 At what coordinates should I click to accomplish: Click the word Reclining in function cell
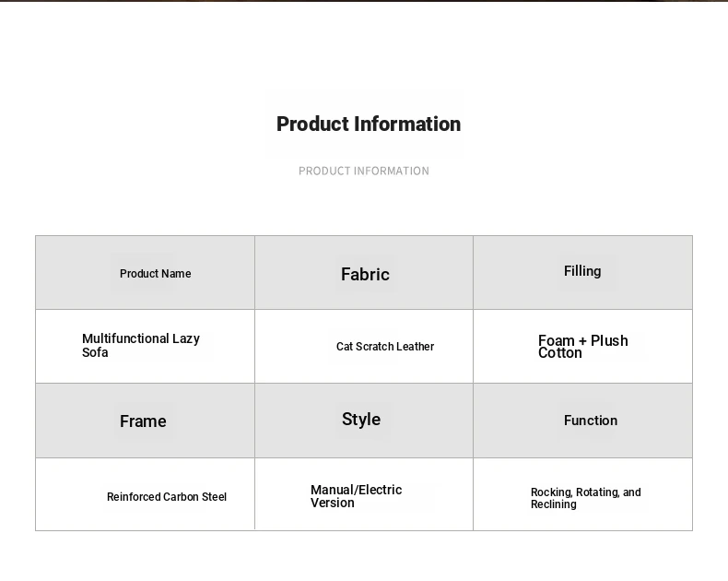[554, 504]
